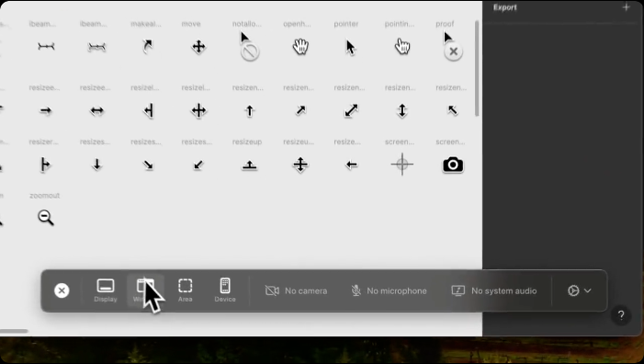Click the 'pointer' label text
644x364 pixels.
[345, 24]
